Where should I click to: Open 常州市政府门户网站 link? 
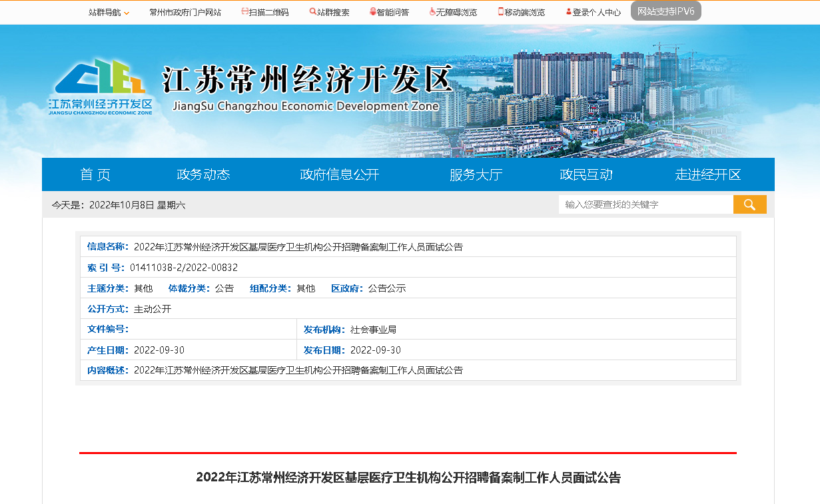pyautogui.click(x=185, y=12)
